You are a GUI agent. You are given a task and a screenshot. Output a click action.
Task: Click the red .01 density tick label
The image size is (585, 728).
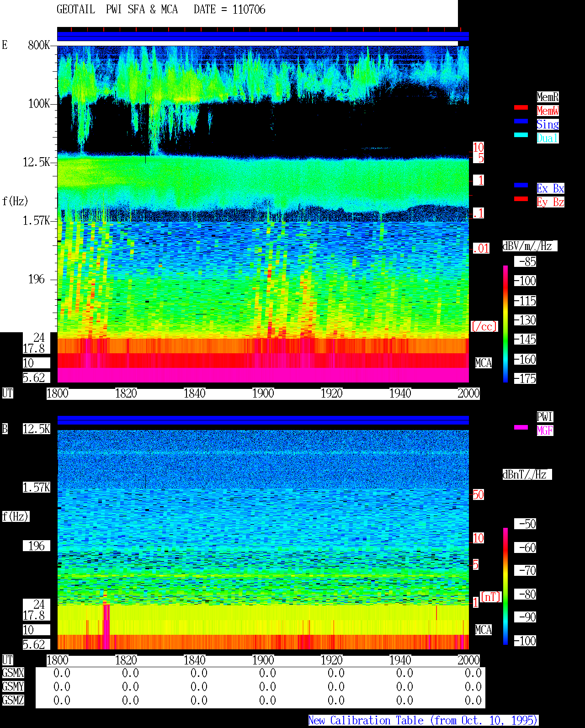(481, 249)
